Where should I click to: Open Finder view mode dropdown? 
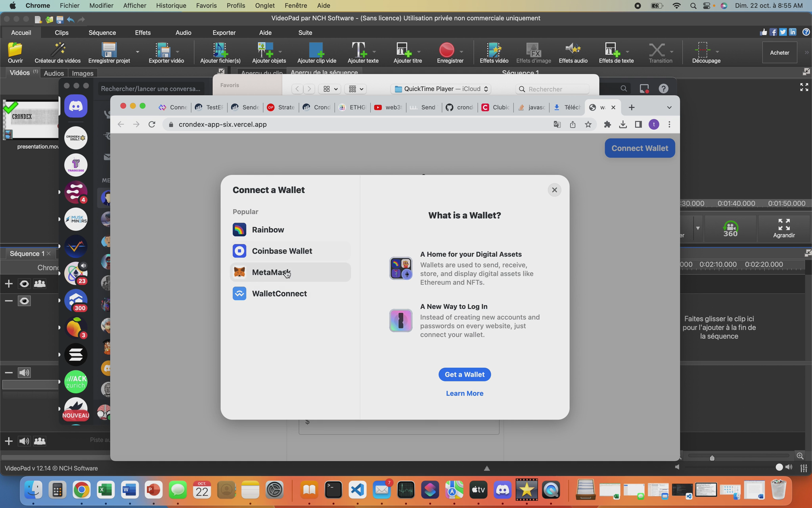330,89
